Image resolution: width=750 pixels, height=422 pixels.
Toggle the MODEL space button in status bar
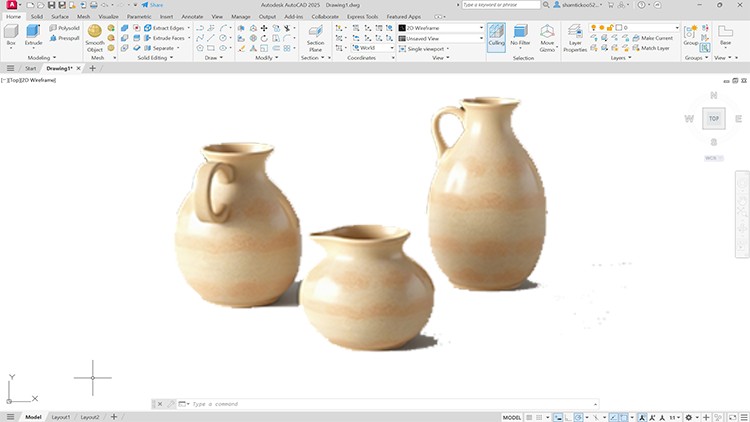click(x=513, y=416)
